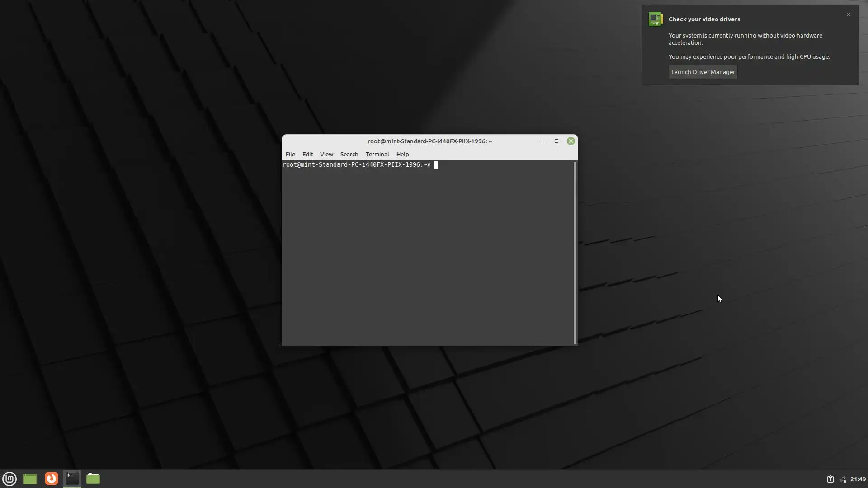
Task: Click the 21:49 clock in the panel
Action: 858,479
